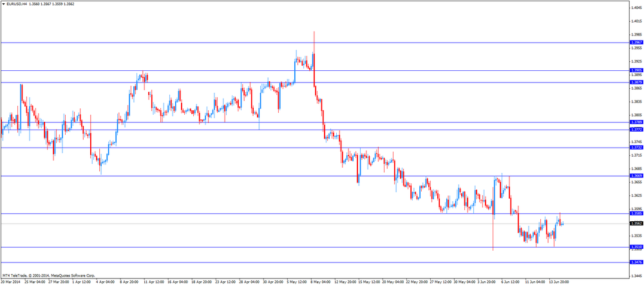Click the 30 Apr 20:00 time label
The image size is (644, 285).
point(272,282)
